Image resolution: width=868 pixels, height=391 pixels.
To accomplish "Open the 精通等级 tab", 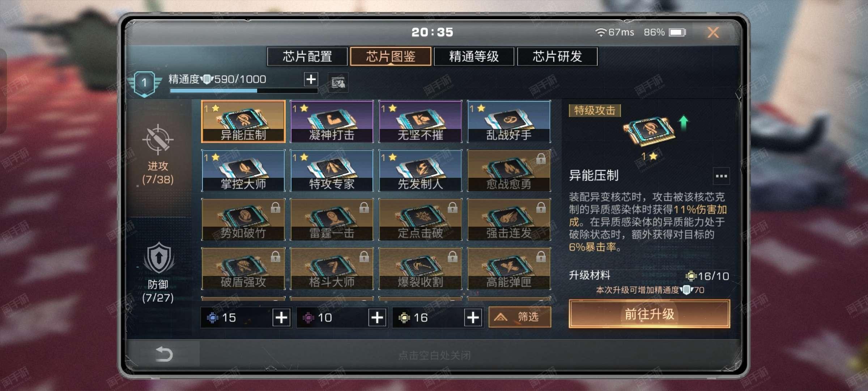I will point(474,56).
